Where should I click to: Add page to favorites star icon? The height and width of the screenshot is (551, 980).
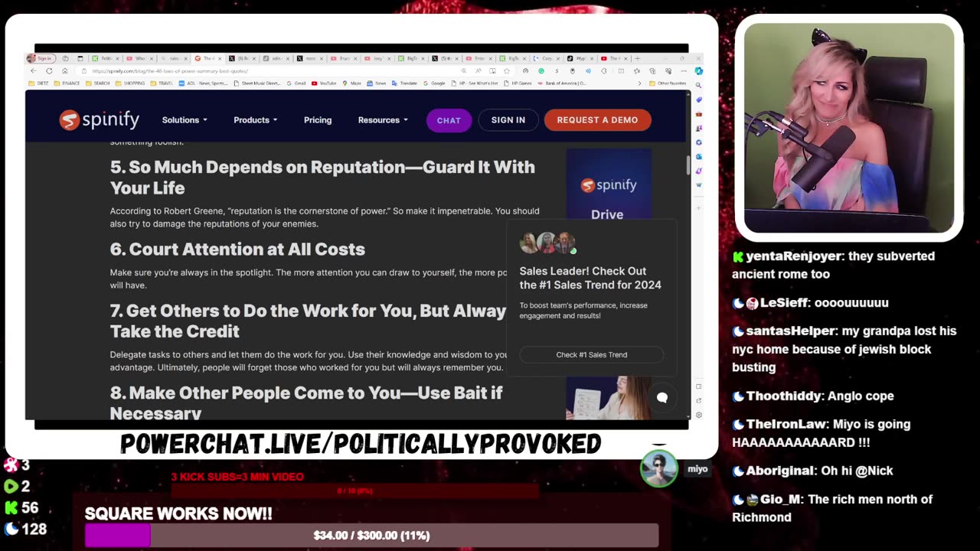pyautogui.click(x=506, y=71)
